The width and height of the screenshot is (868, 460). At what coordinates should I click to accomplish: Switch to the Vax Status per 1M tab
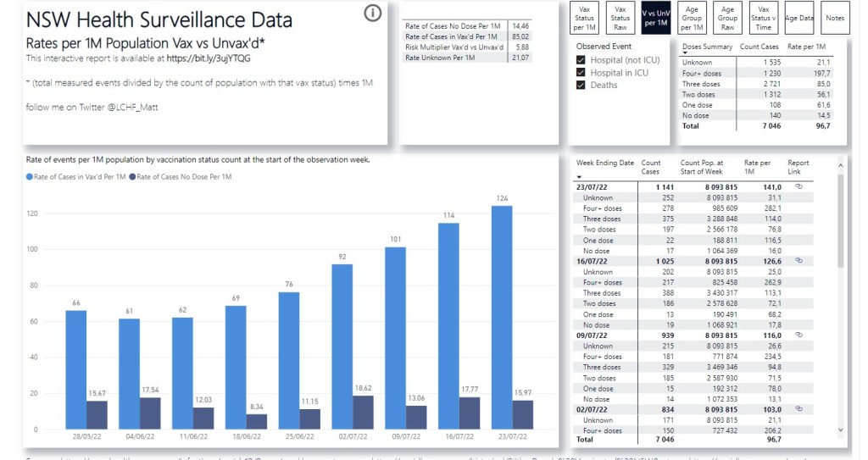[585, 18]
